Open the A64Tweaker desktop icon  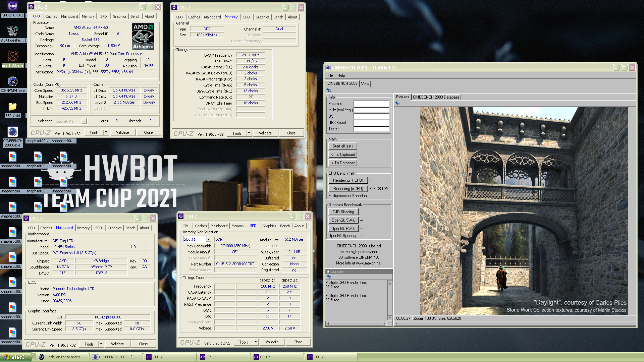coord(12,34)
